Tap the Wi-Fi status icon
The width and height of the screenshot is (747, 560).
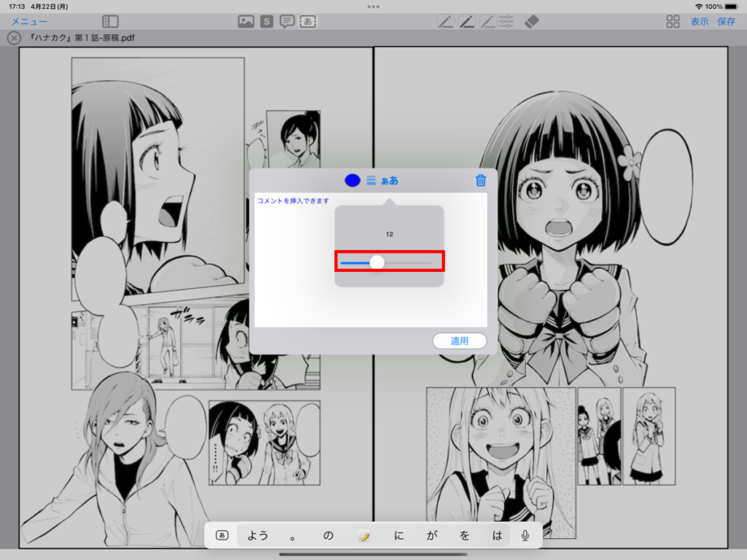pyautogui.click(x=698, y=7)
